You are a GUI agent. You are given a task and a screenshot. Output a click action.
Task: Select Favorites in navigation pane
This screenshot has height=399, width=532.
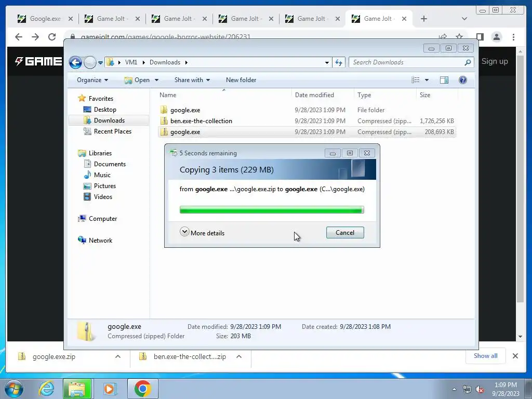[x=101, y=99]
